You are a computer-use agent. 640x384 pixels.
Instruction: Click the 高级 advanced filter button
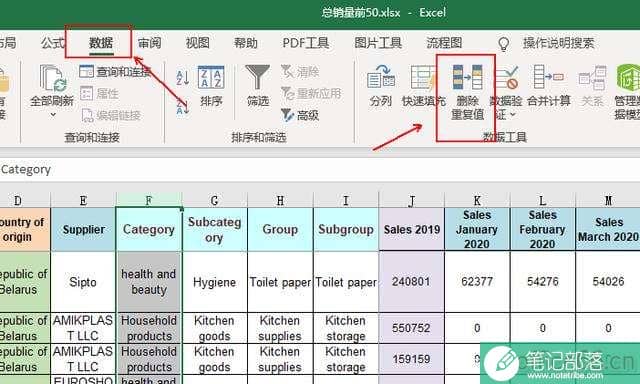point(300,115)
